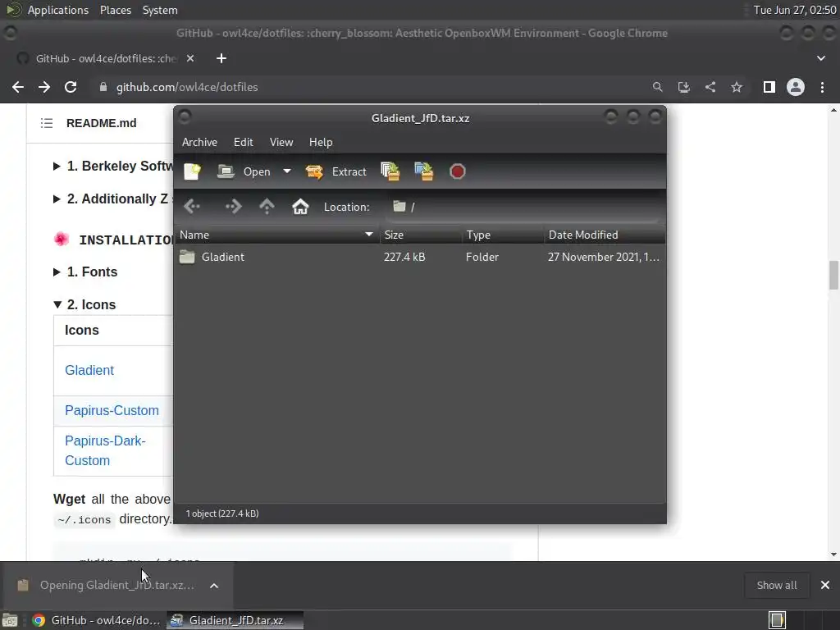Switch to Gradient_JfD.tar.xz taskbar entry

(235, 620)
